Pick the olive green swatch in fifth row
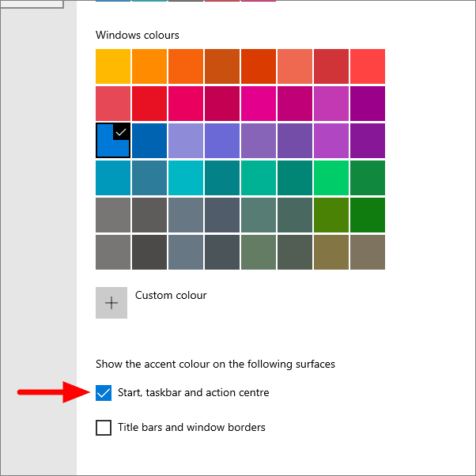Viewport: 476px width, 476px height. [x=331, y=215]
